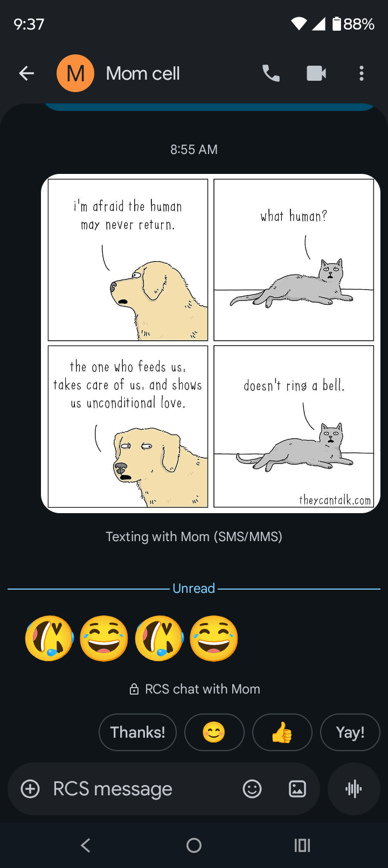This screenshot has width=388, height=868.
Task: Open the dog and cat comic image
Action: coord(211,344)
